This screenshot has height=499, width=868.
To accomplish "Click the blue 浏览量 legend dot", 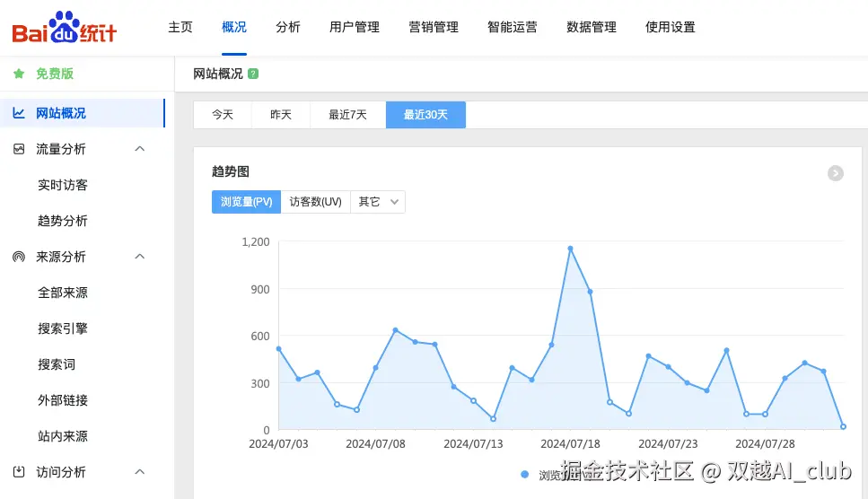I will click(x=524, y=474).
